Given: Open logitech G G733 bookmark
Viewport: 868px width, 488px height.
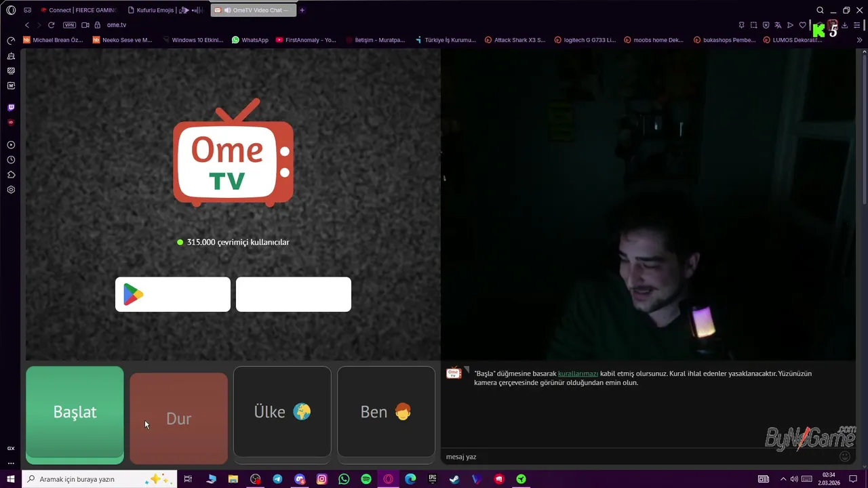Looking at the screenshot, I should tap(585, 40).
